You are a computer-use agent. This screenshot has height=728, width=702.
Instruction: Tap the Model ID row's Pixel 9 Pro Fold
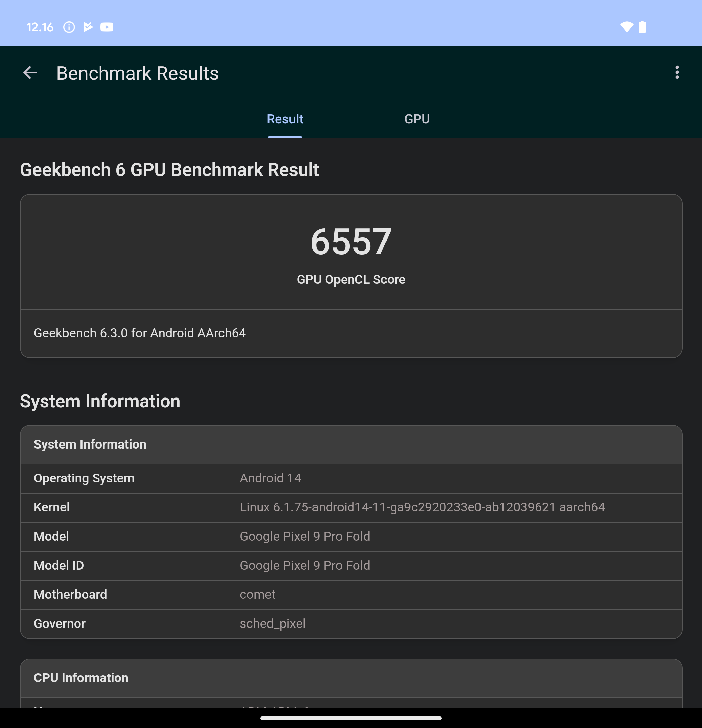coord(305,565)
